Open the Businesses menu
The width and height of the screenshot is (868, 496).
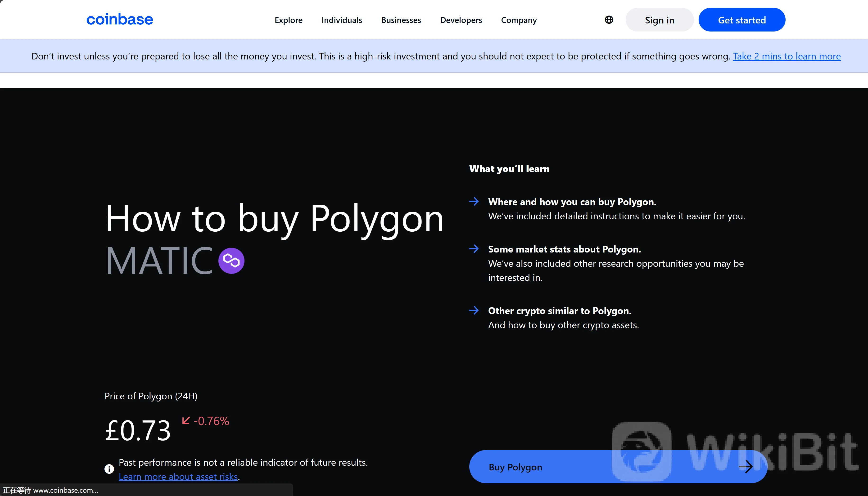coord(401,20)
